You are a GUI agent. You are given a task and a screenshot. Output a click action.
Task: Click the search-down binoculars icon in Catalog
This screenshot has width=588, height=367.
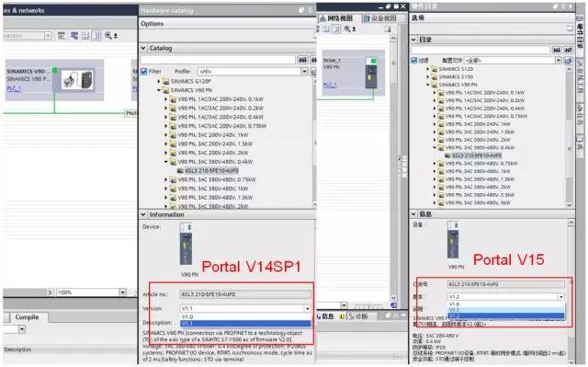[302, 60]
